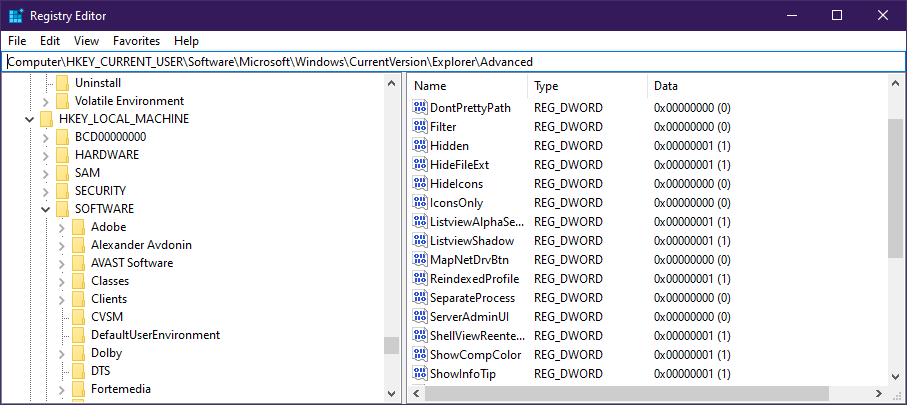Click the values pane vertical scrollbar down arrow

click(x=896, y=376)
